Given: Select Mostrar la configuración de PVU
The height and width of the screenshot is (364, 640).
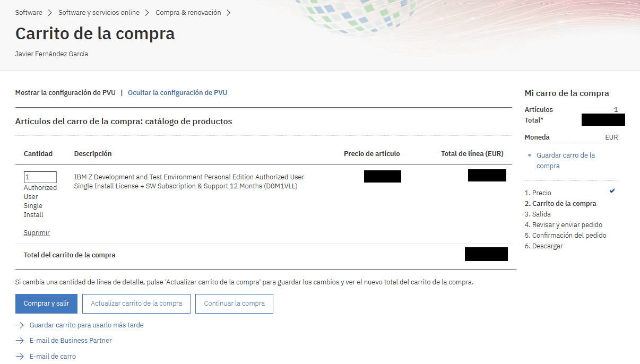Looking at the screenshot, I should tap(65, 93).
